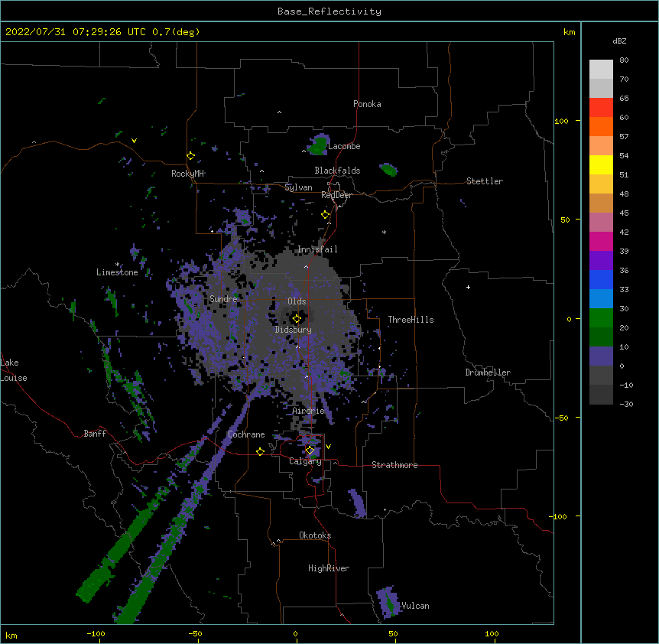This screenshot has width=659, height=644.
Task: Click the Banff town label
Action: click(95, 434)
